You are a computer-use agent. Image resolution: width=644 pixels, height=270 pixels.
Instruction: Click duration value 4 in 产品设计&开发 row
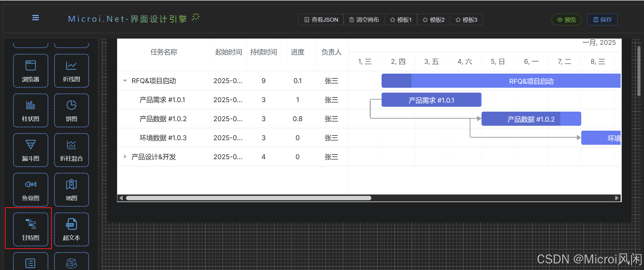(263, 157)
